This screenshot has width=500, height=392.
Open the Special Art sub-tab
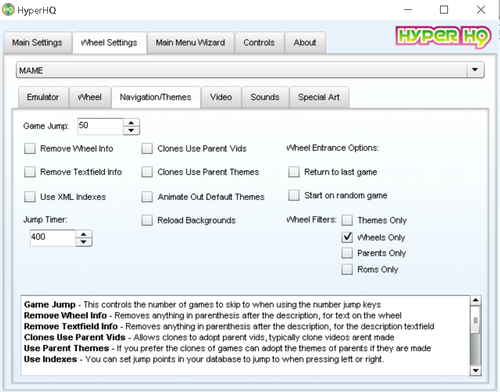(x=319, y=97)
